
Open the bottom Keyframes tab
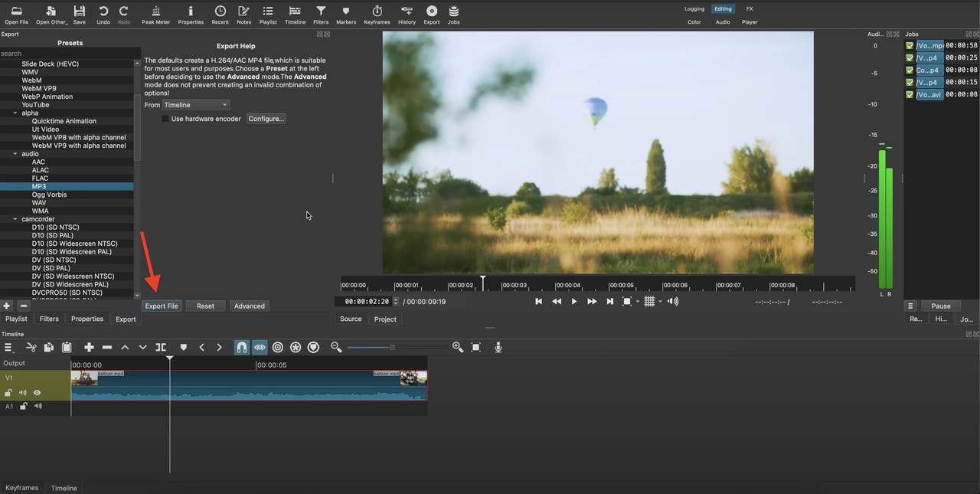tap(21, 488)
